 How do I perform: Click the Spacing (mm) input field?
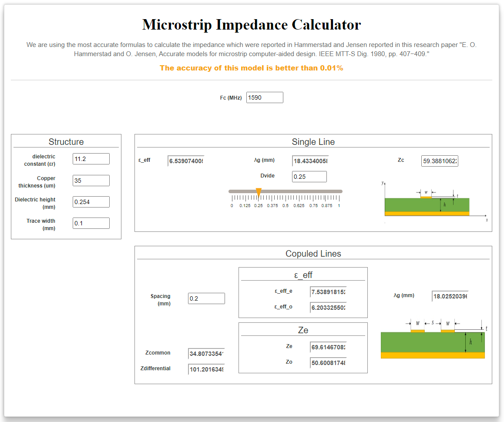tap(206, 298)
